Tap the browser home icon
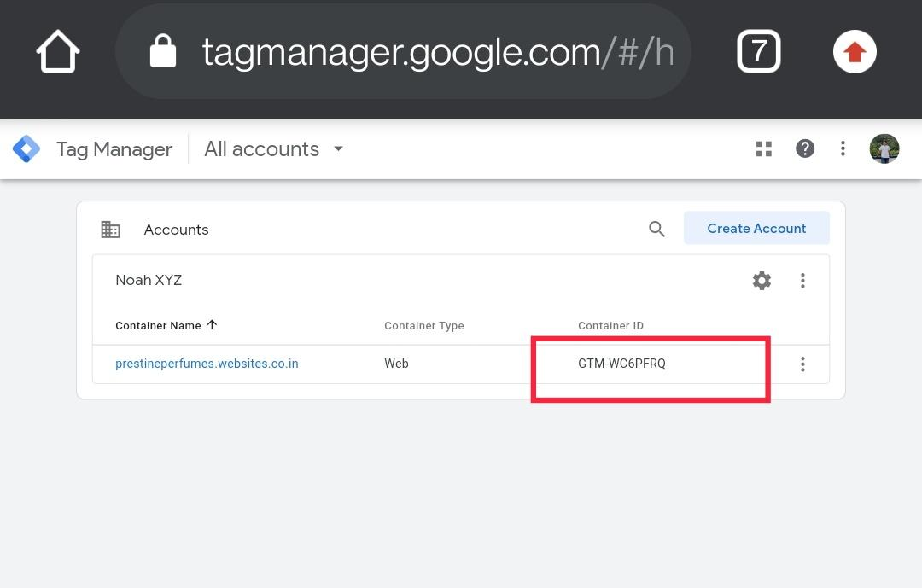Viewport: 922px width, 588px height. pyautogui.click(x=58, y=52)
